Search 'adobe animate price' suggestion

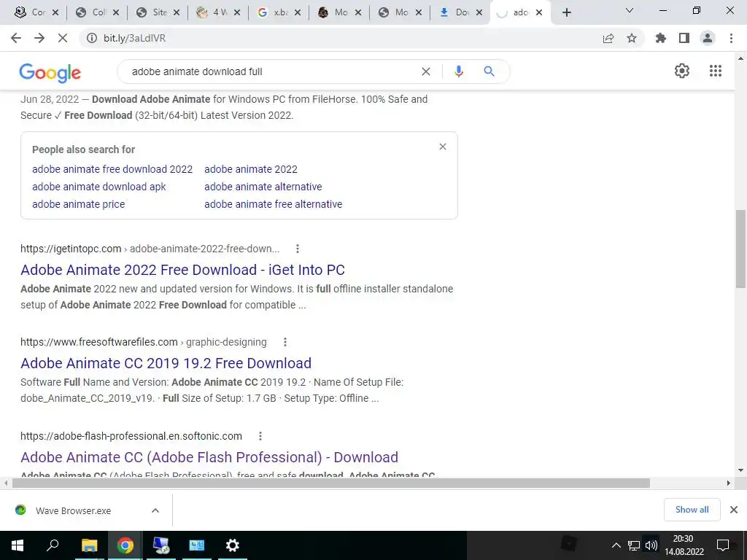point(79,204)
